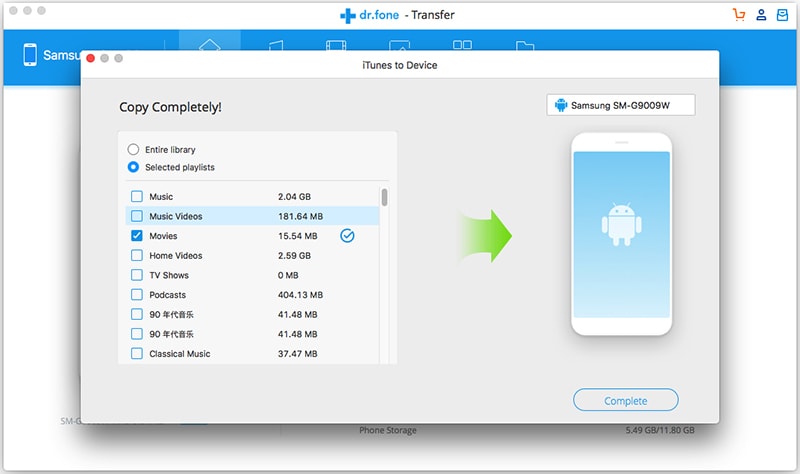Switch to the Videos tab in the toolbar

336,45
